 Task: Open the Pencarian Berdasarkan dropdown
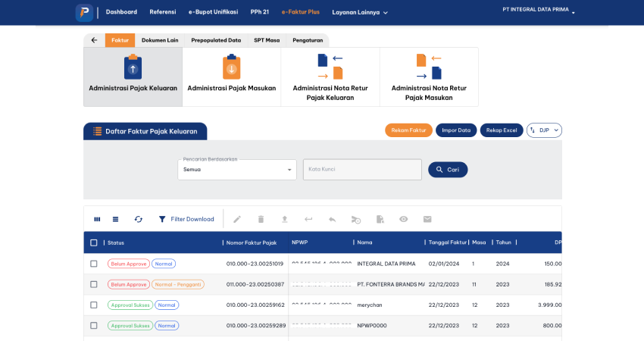click(x=236, y=170)
